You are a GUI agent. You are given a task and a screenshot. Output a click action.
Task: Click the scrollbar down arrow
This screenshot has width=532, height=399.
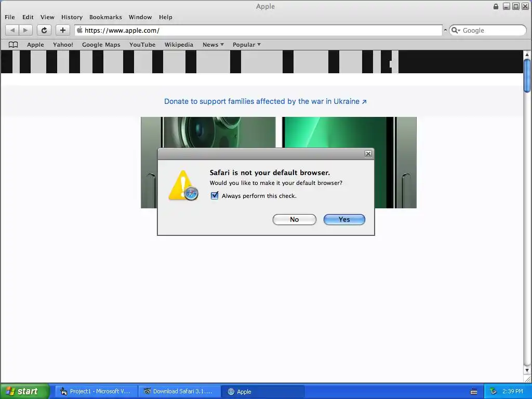pos(527,370)
